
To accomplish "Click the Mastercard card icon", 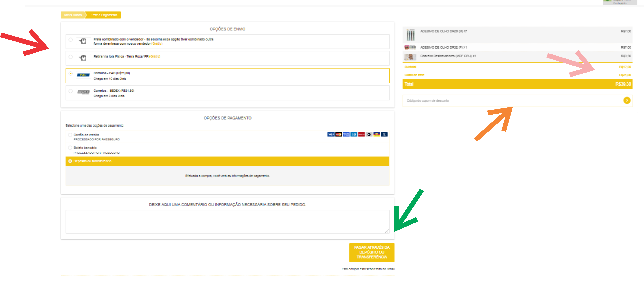I will point(339,135).
